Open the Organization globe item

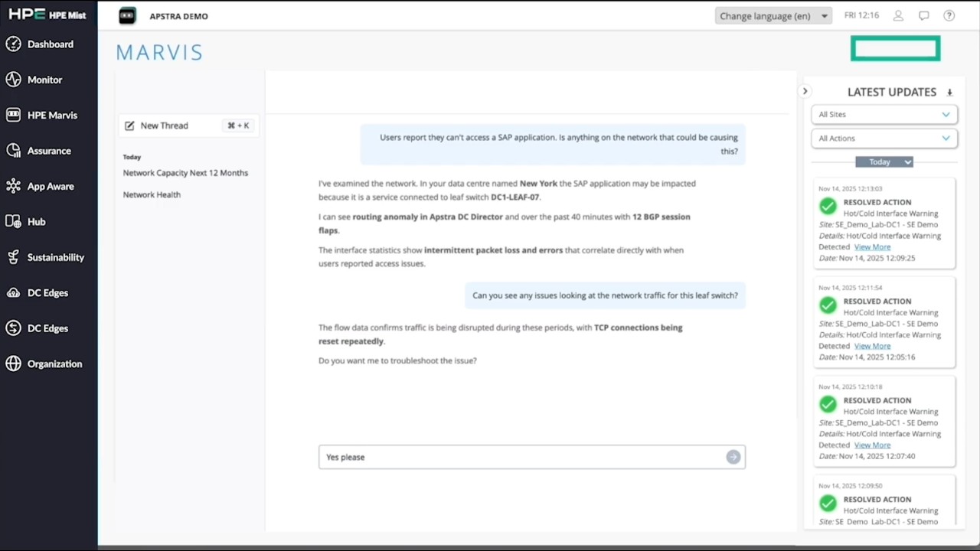click(x=44, y=364)
